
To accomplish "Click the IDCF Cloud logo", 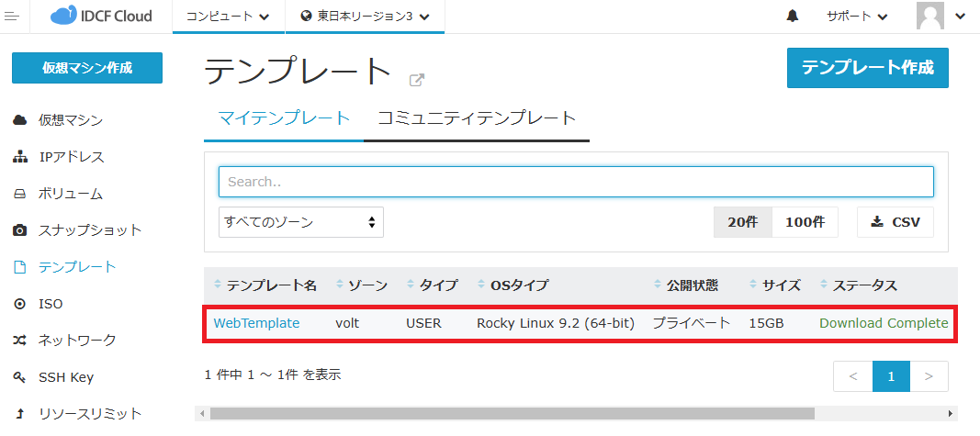I will click(101, 17).
